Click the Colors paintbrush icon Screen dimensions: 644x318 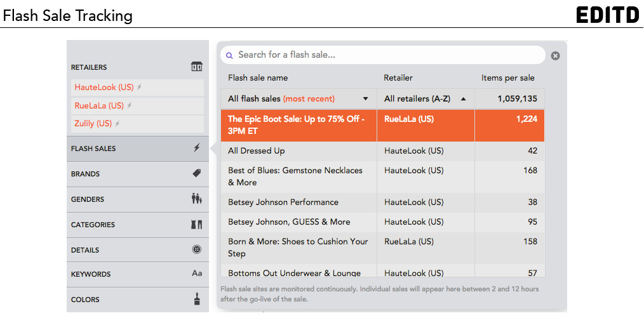click(197, 299)
